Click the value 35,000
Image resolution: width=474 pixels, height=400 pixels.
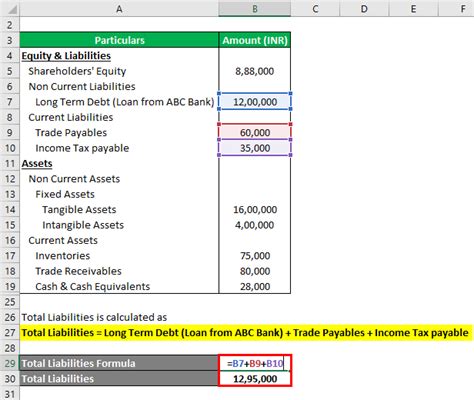pyautogui.click(x=255, y=148)
